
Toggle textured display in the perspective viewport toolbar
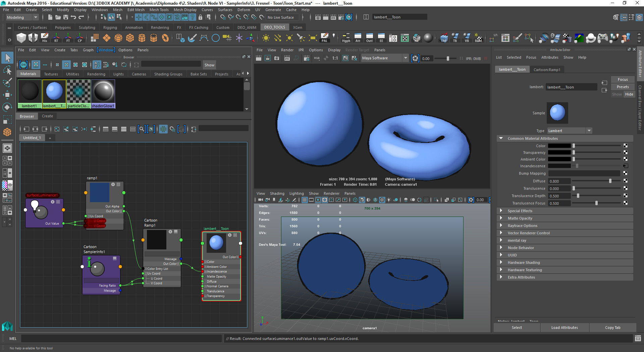(382, 200)
